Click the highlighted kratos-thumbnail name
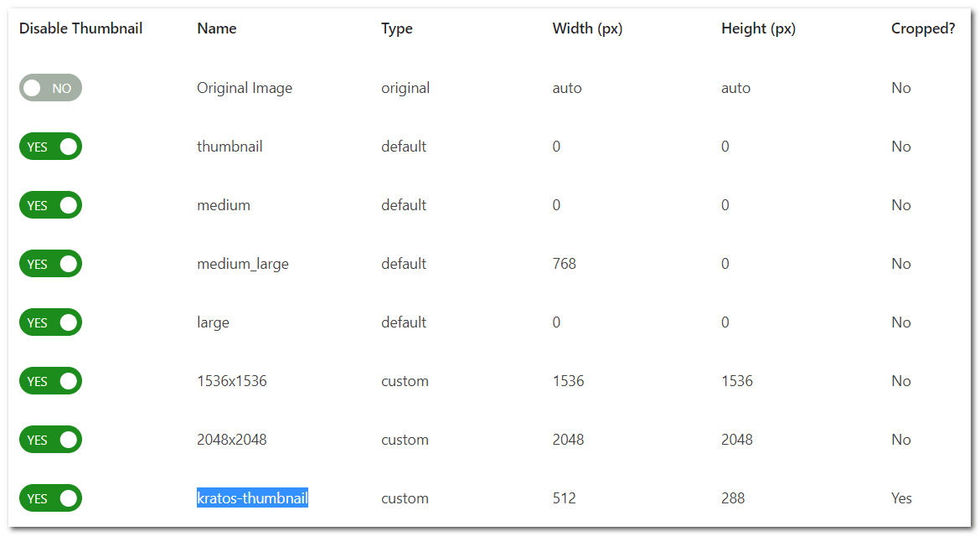Screen dimensions: 980x536 (252, 498)
